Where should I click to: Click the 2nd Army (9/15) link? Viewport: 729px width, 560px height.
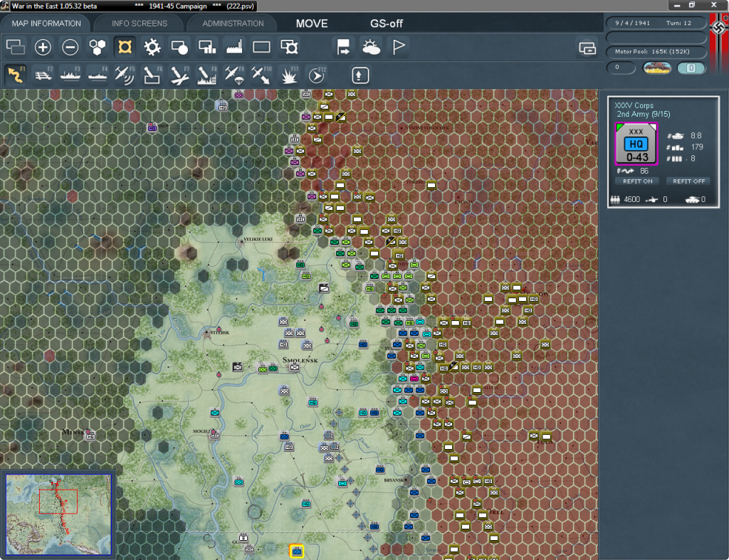click(x=644, y=115)
